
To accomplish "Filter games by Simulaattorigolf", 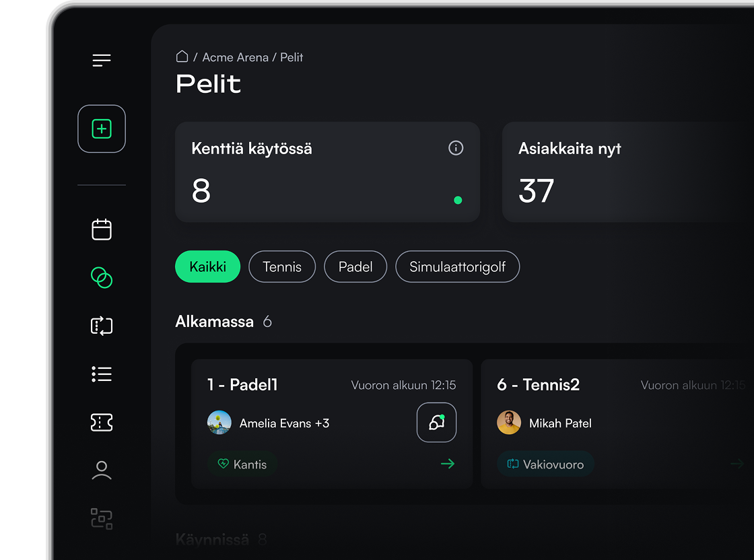I will point(457,267).
